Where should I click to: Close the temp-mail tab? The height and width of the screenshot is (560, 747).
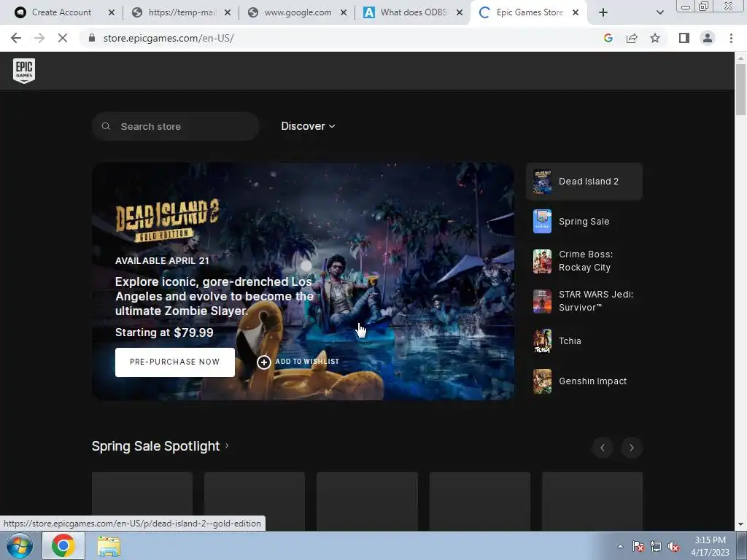click(x=228, y=12)
